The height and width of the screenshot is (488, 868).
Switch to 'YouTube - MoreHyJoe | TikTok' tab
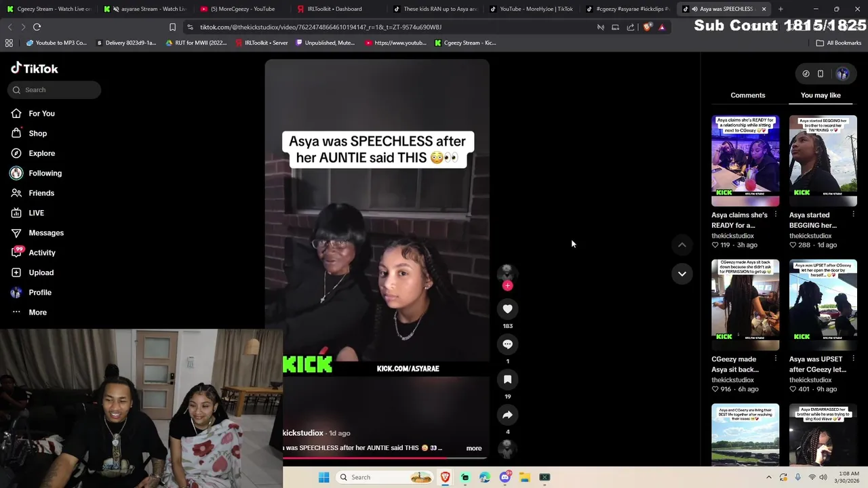tap(534, 9)
